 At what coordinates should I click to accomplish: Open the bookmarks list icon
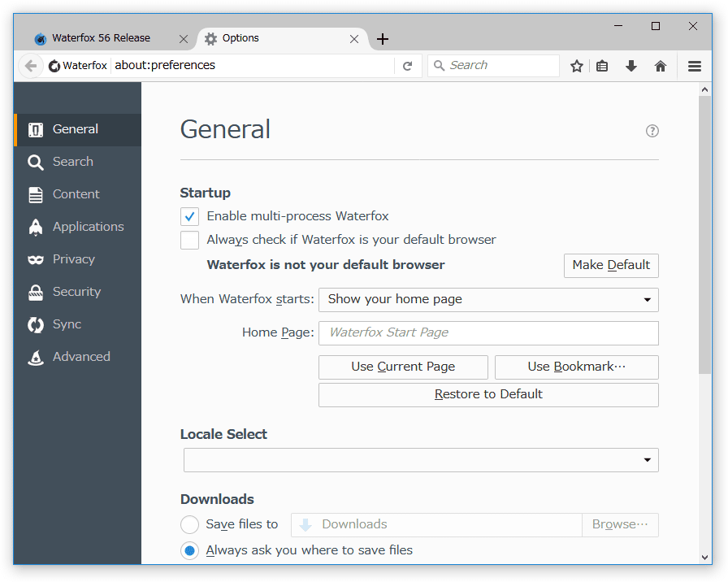tap(602, 66)
